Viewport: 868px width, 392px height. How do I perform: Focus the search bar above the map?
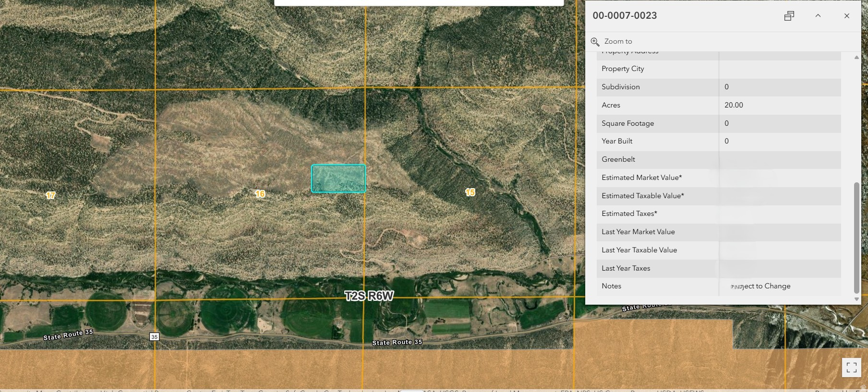[x=419, y=2]
